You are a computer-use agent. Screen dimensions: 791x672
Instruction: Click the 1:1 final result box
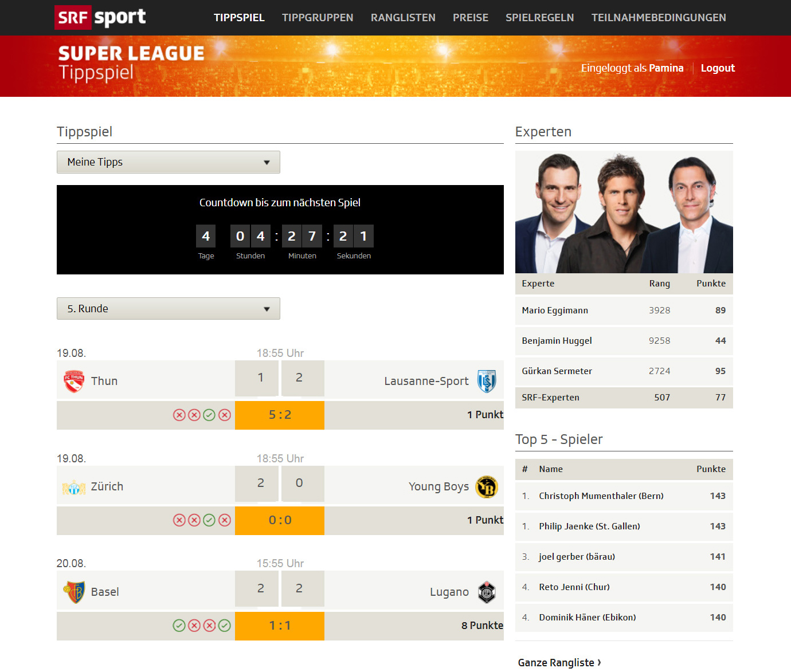280,626
